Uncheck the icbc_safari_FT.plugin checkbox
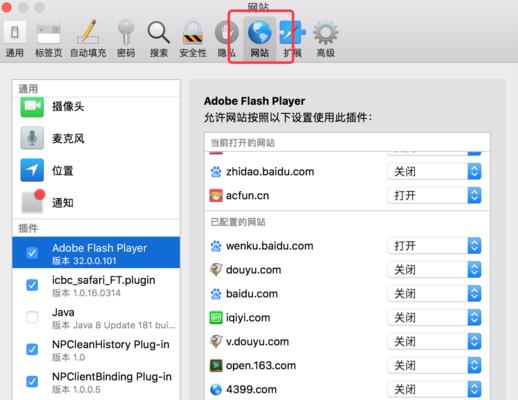The image size is (518, 400). [32, 285]
